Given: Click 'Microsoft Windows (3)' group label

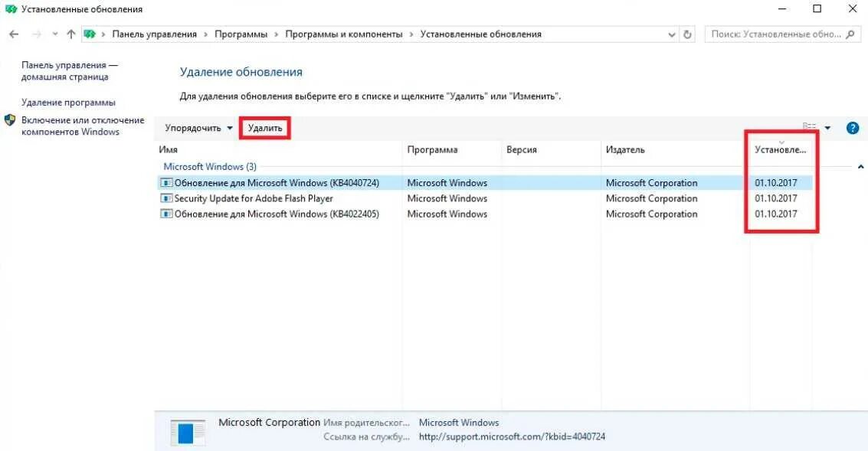Looking at the screenshot, I should point(210,167).
